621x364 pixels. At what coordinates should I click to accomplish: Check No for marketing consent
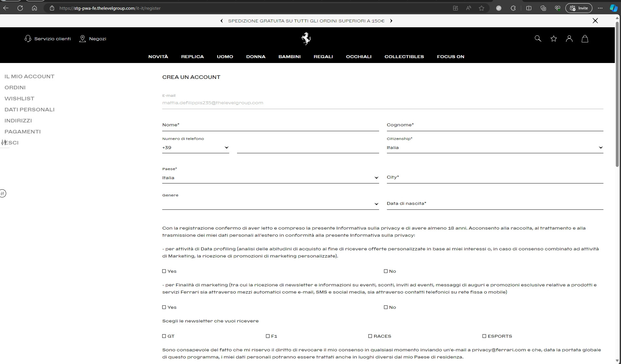(386, 307)
